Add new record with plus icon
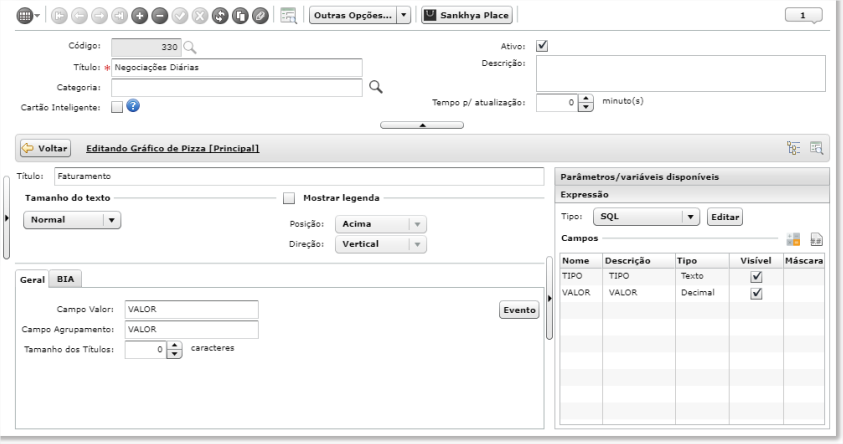This screenshot has height=444, width=843. [x=139, y=16]
